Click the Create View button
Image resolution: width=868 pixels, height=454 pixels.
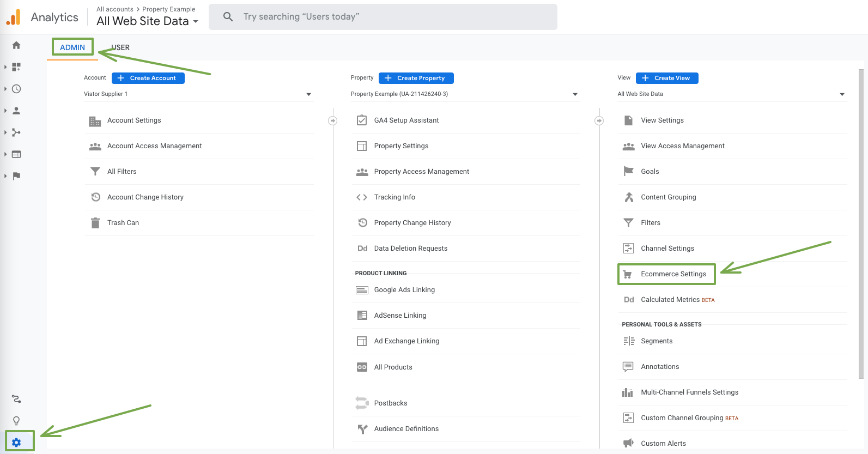[667, 78]
